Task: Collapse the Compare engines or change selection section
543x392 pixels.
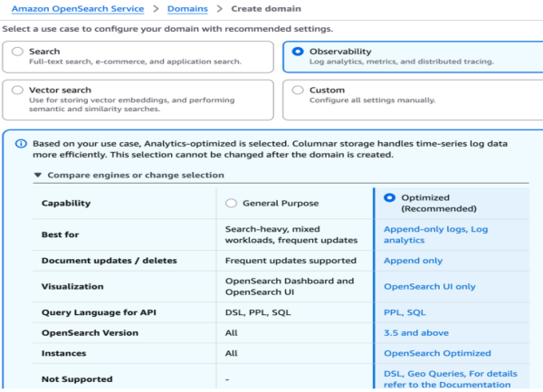Action: point(129,175)
